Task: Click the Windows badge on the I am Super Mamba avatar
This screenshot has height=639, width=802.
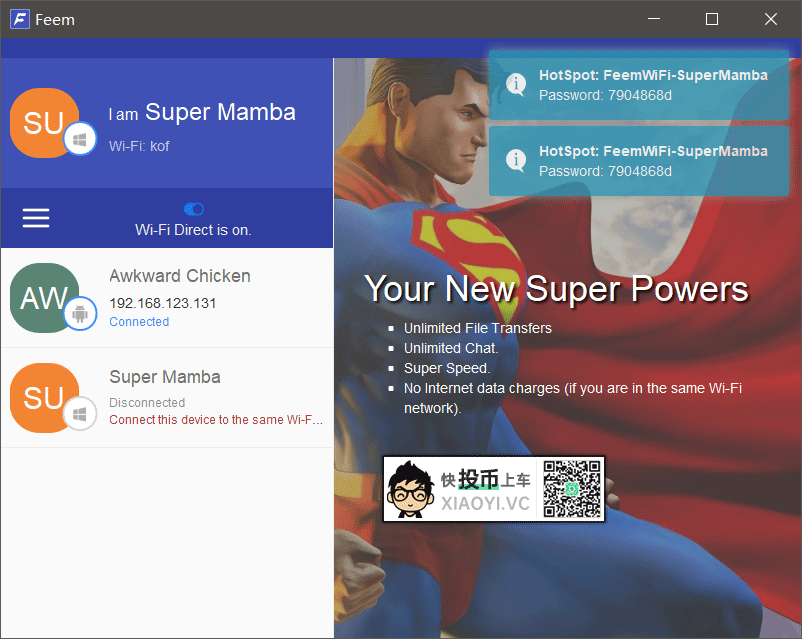Action: [x=80, y=139]
